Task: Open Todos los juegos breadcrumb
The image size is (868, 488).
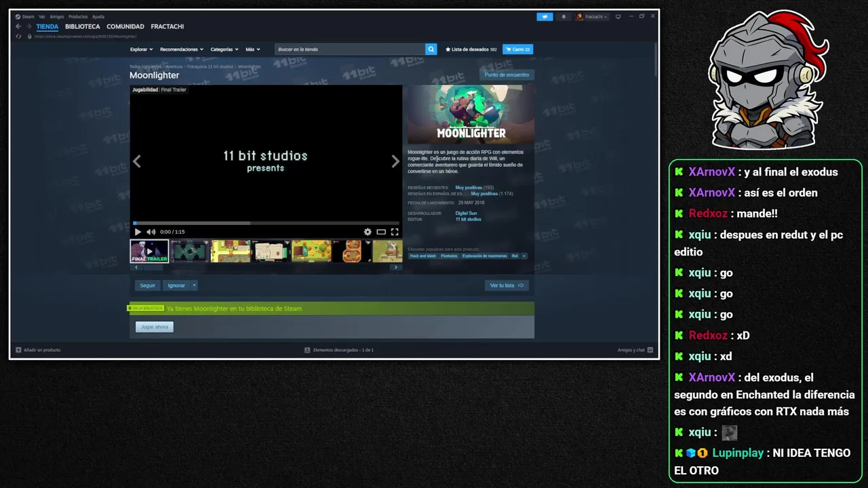Action: (x=145, y=66)
